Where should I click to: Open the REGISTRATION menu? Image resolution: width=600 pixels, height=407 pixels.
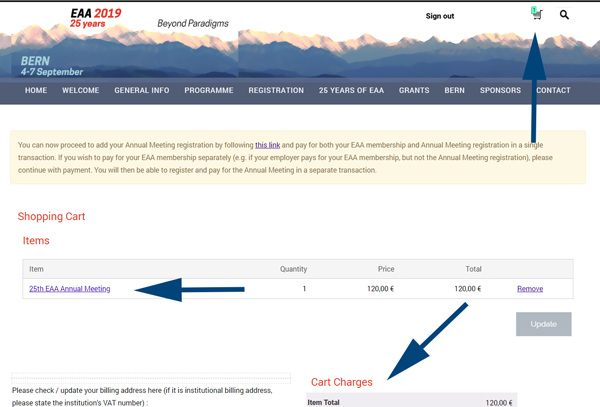tap(276, 90)
